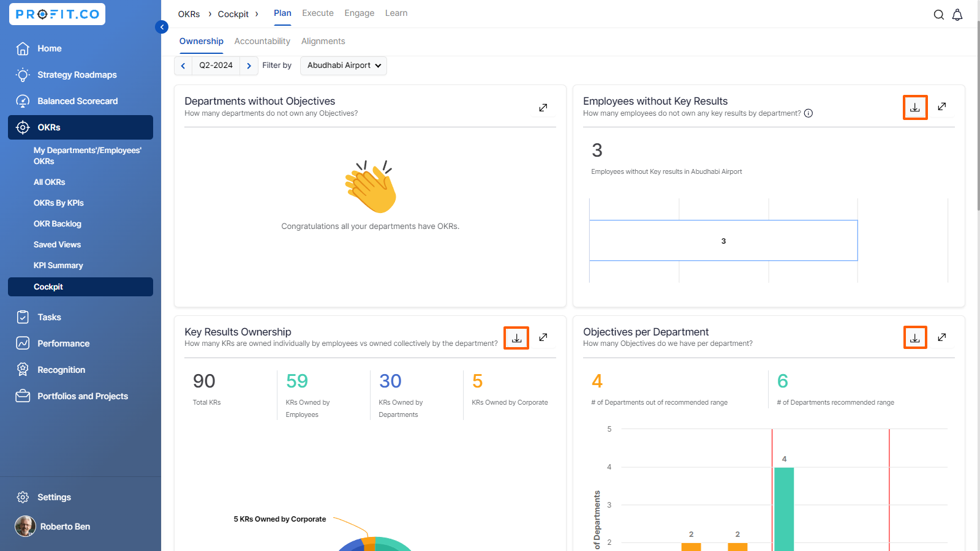
Task: Expand the Objectives per Department widget
Action: (942, 337)
